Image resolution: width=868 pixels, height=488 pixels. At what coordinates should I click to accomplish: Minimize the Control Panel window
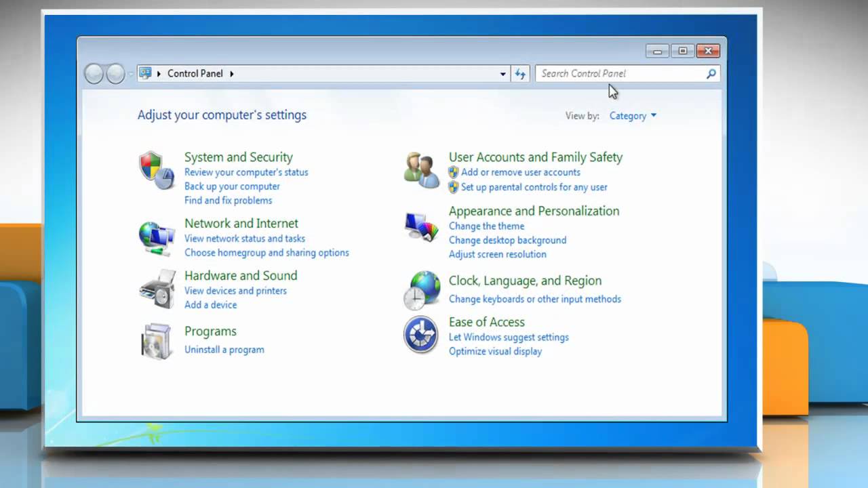(657, 52)
